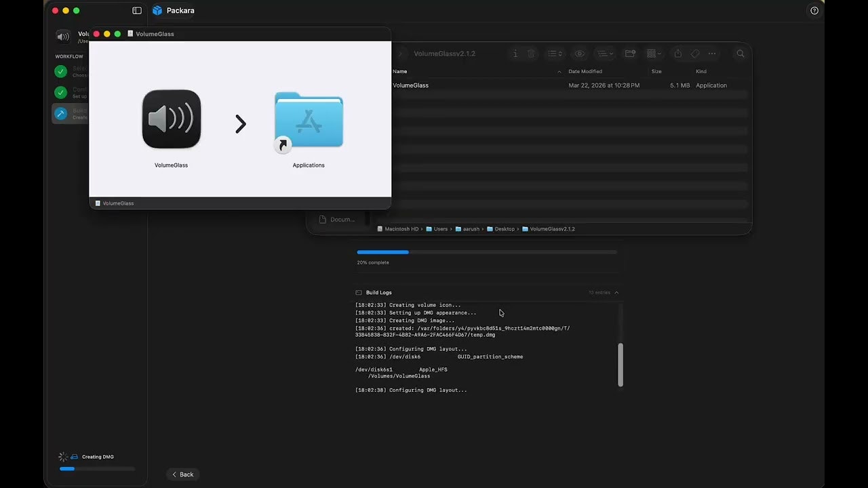Click the Back button in Packara
Screen dimensions: 868x488
[x=183, y=474]
